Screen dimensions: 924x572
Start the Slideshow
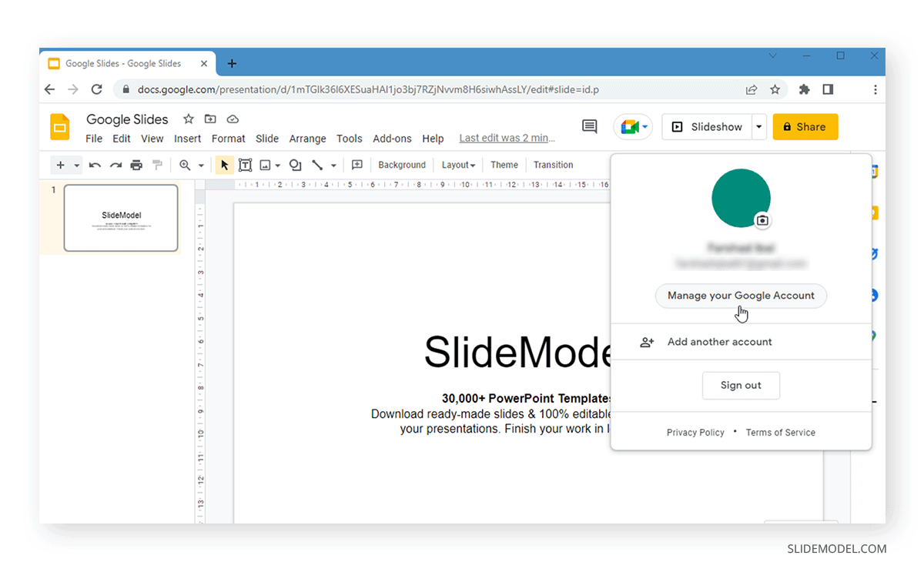point(707,127)
